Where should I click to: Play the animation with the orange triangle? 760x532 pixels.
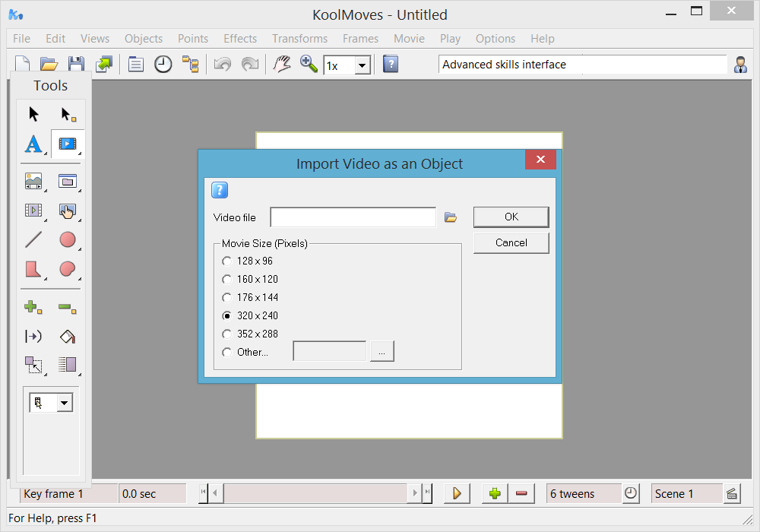click(x=457, y=493)
